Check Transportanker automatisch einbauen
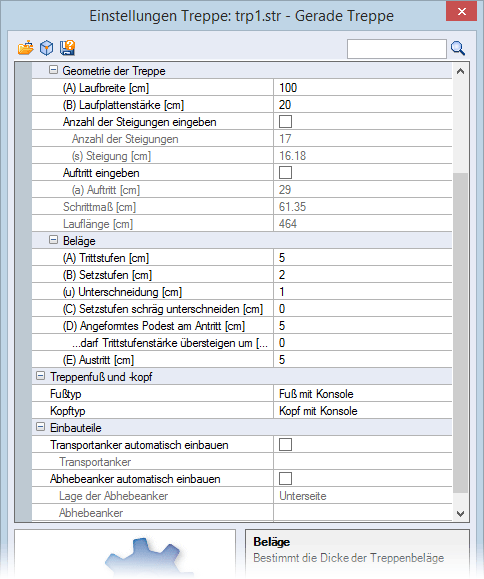This screenshot has width=484, height=579. click(x=285, y=445)
